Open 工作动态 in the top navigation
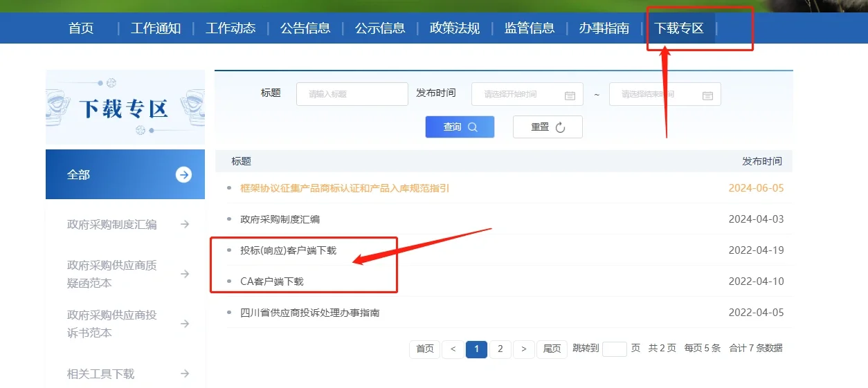This screenshot has width=868, height=388. pos(230,28)
